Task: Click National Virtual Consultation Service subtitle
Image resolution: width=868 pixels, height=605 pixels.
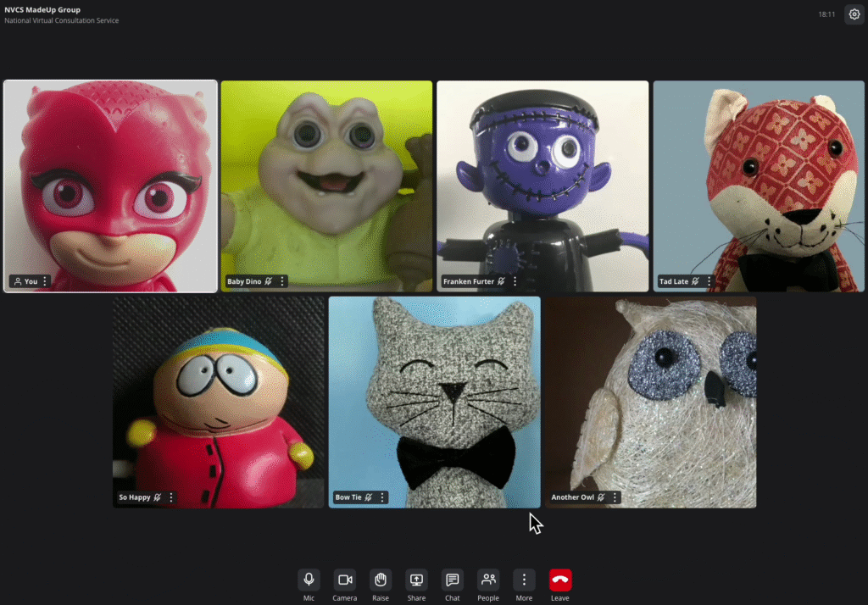Action: pos(61,20)
